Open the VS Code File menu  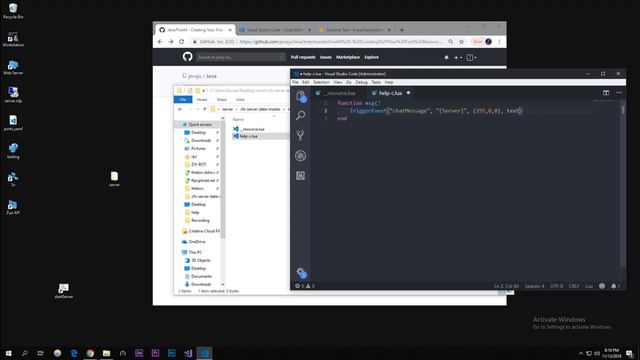(x=296, y=82)
